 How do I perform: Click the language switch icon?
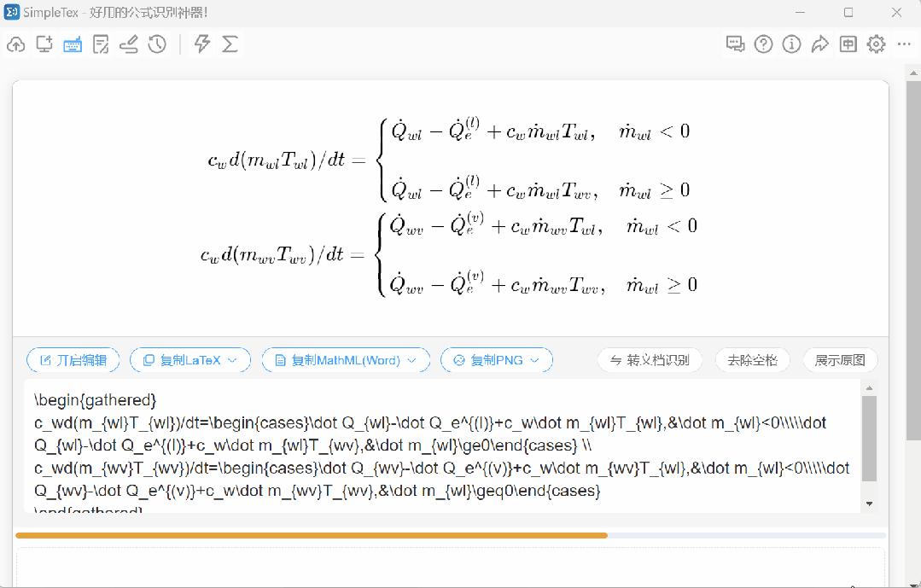[848, 44]
